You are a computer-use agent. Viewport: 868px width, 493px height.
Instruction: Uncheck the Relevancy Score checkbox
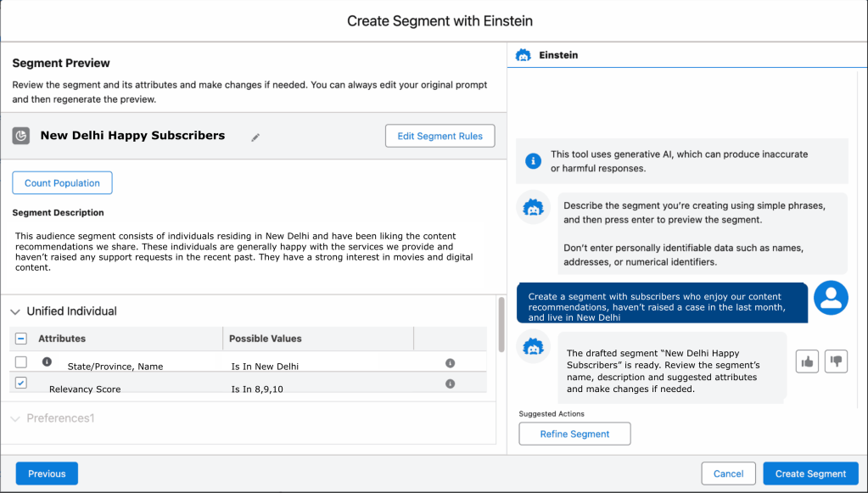[x=21, y=383]
